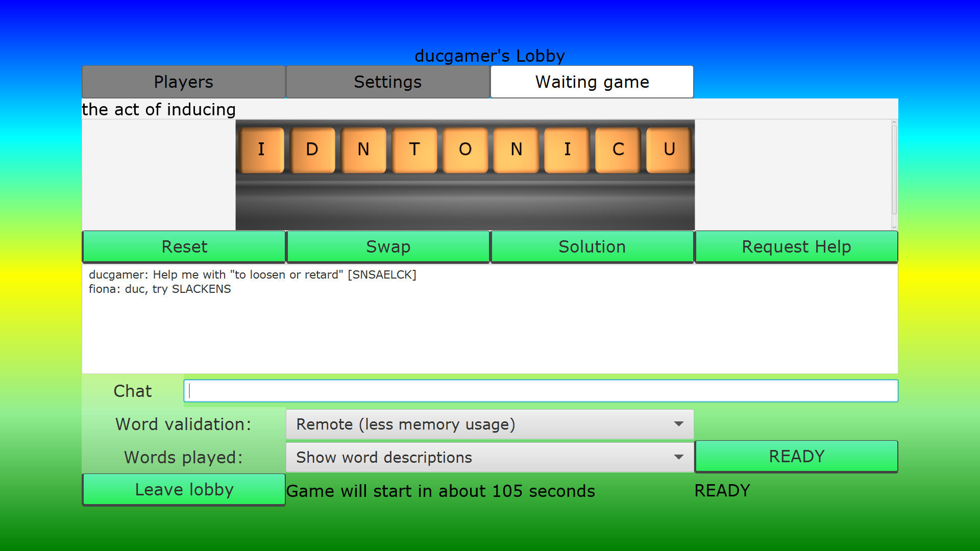Click the C letter tile
Image resolution: width=980 pixels, height=551 pixels.
[618, 149]
